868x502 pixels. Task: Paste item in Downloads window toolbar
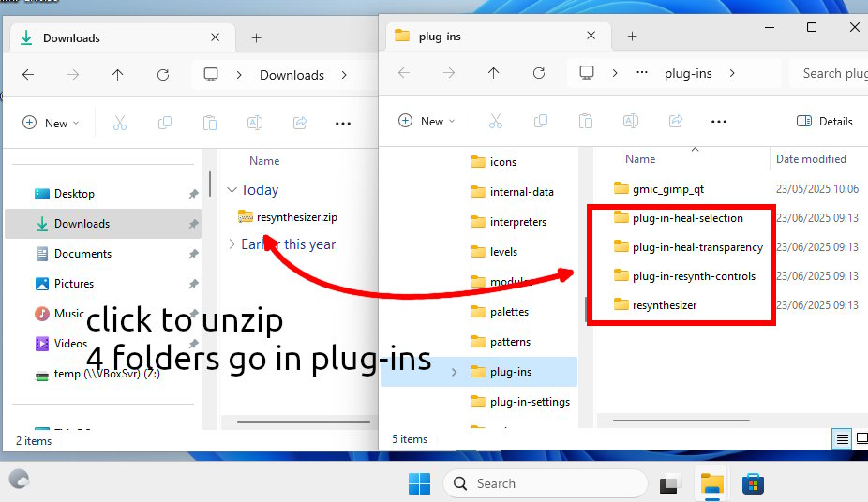tap(210, 123)
